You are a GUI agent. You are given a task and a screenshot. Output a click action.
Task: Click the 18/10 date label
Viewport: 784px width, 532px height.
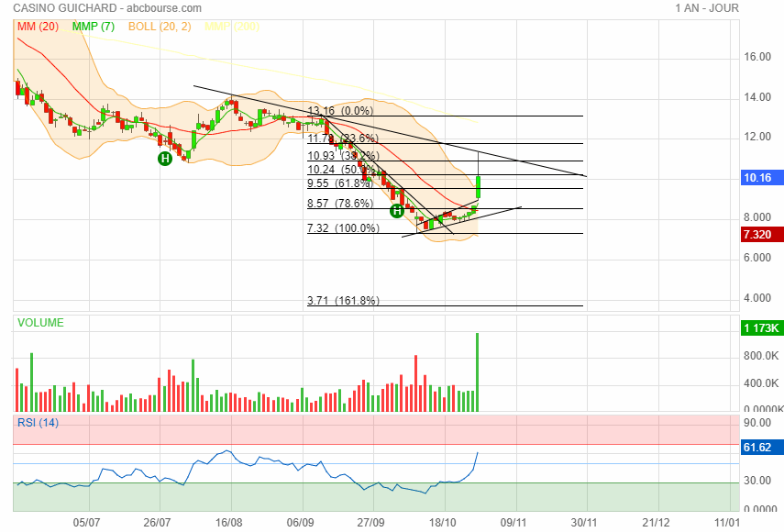[x=443, y=523]
